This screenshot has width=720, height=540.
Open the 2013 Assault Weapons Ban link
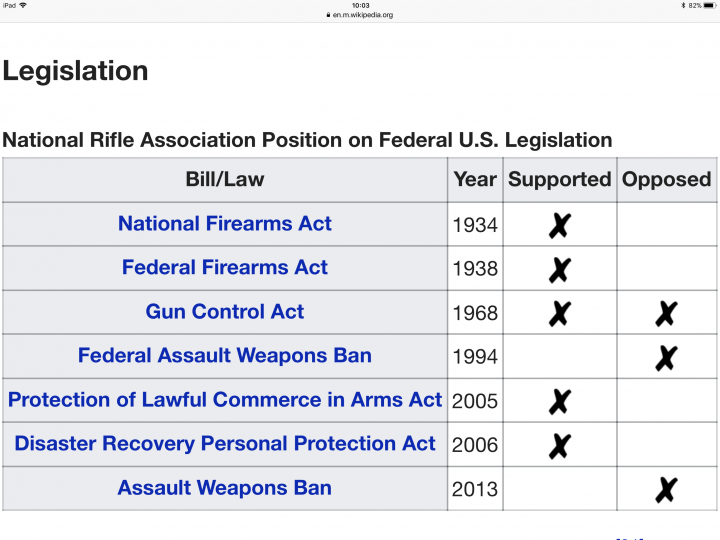pos(225,488)
